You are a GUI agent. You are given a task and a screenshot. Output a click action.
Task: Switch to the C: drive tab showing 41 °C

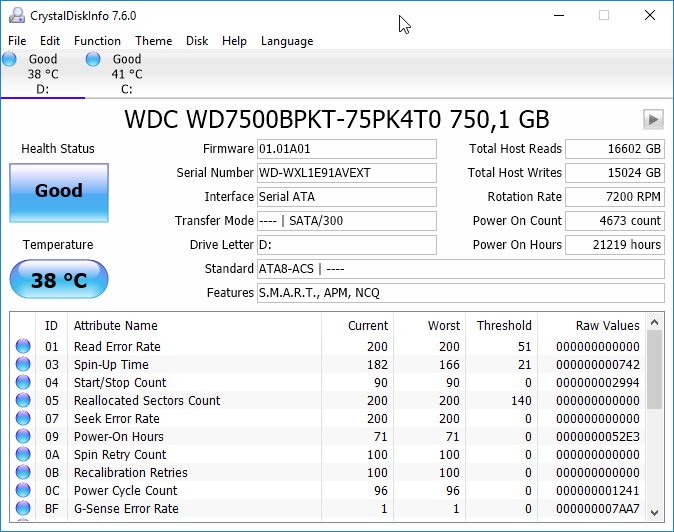coord(127,74)
